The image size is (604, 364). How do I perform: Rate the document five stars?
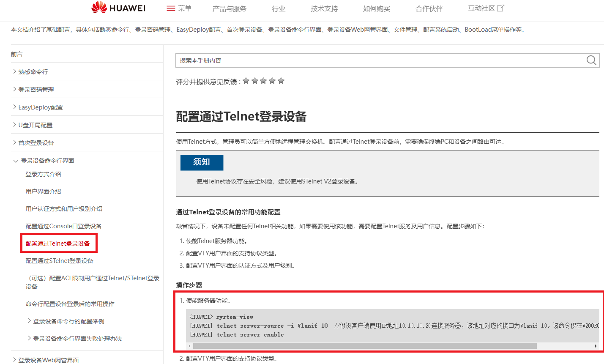[x=281, y=81]
